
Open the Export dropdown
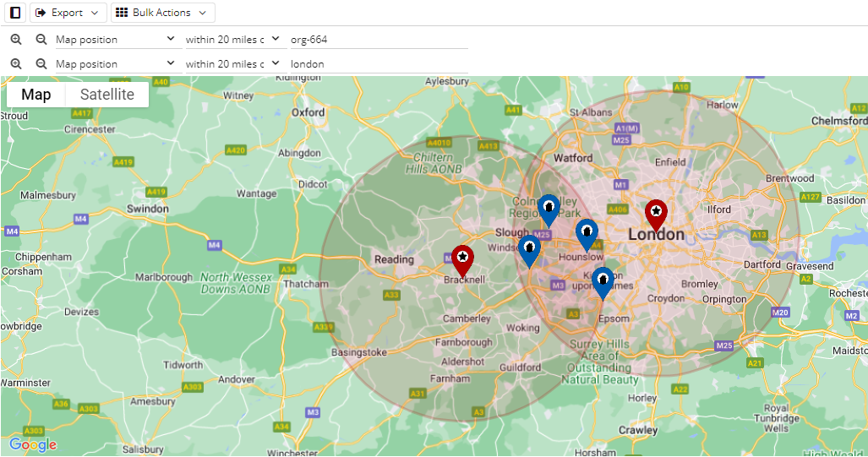click(x=68, y=13)
